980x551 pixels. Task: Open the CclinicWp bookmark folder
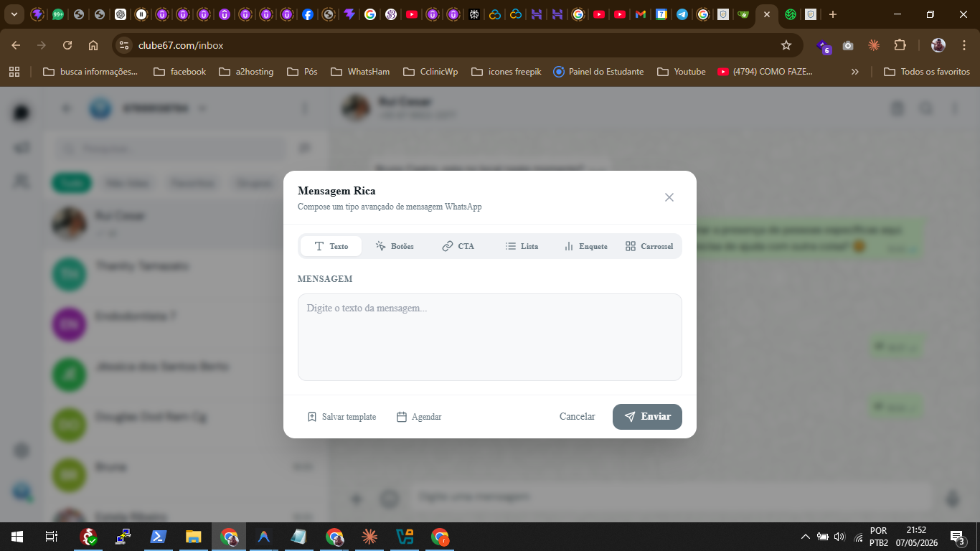click(x=430, y=72)
